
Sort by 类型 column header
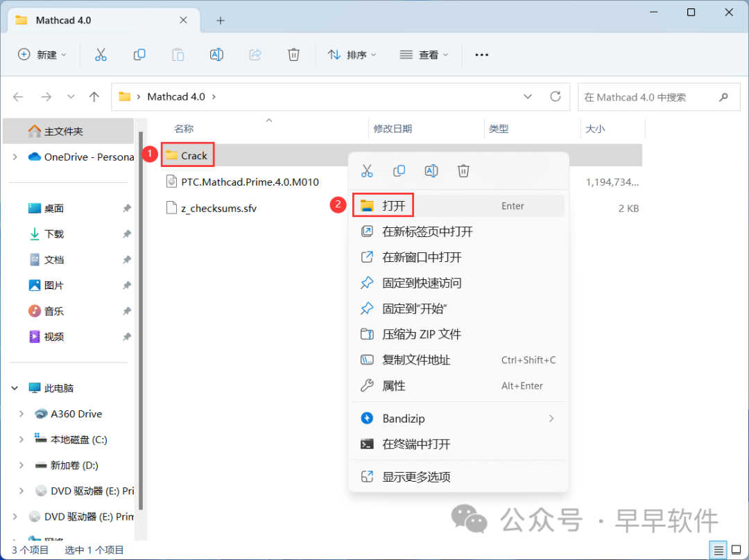499,129
